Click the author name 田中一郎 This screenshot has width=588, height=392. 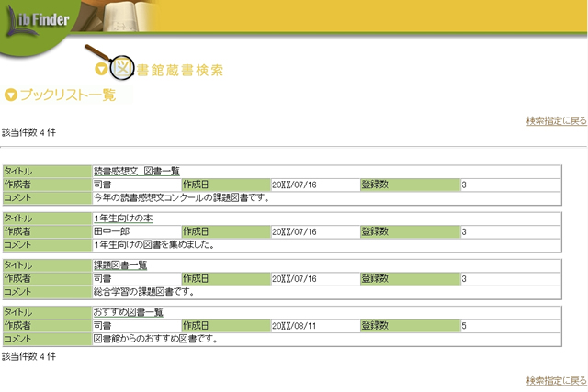111,231
